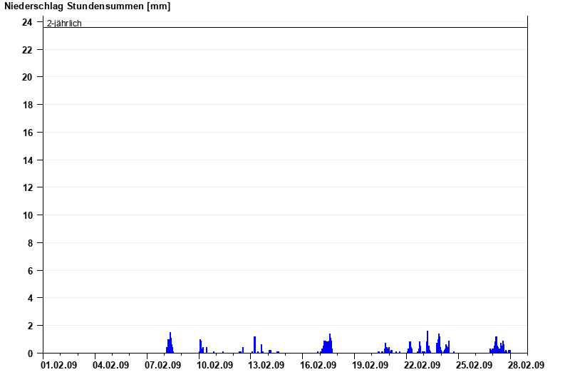Click the 2-jährlich threshold line label
The width and height of the screenshot is (570, 392).
pos(64,24)
